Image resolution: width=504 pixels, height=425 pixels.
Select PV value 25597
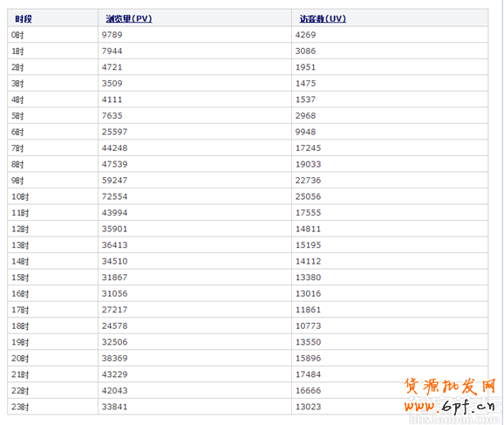click(x=115, y=132)
